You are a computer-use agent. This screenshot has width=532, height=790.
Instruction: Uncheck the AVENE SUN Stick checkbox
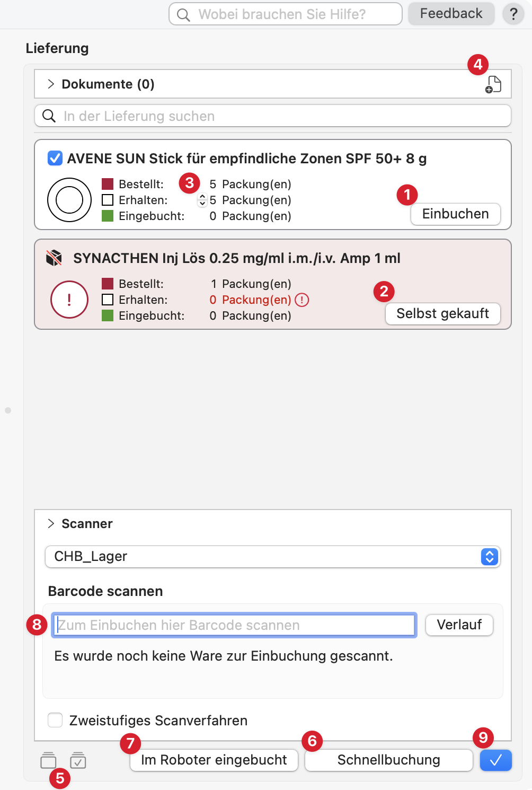55,158
